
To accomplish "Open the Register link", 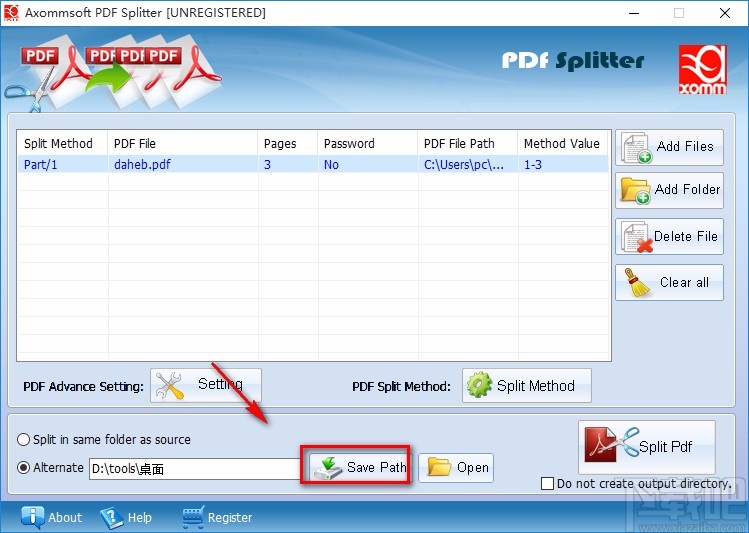I will pos(217,517).
